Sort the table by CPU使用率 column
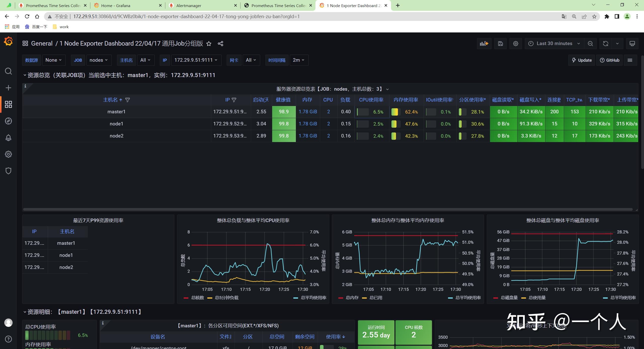The height and width of the screenshot is (349, 644). [x=371, y=100]
